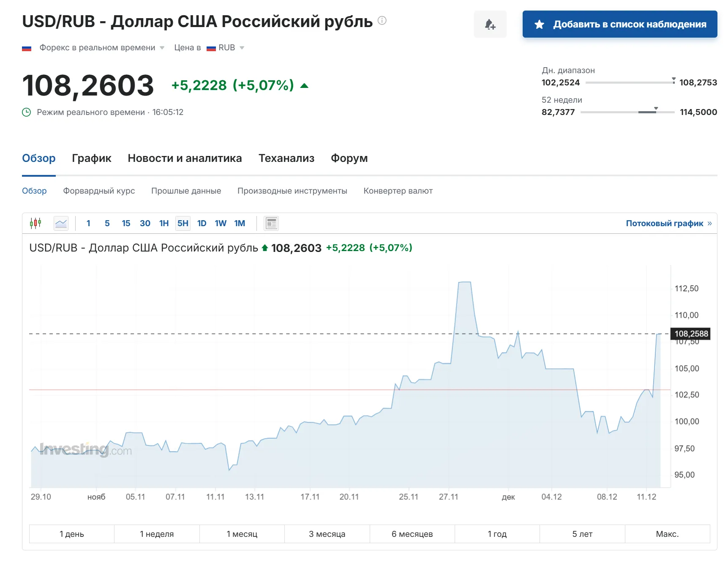The height and width of the screenshot is (566, 728).
Task: Click the star in the watchlist button
Action: [539, 25]
